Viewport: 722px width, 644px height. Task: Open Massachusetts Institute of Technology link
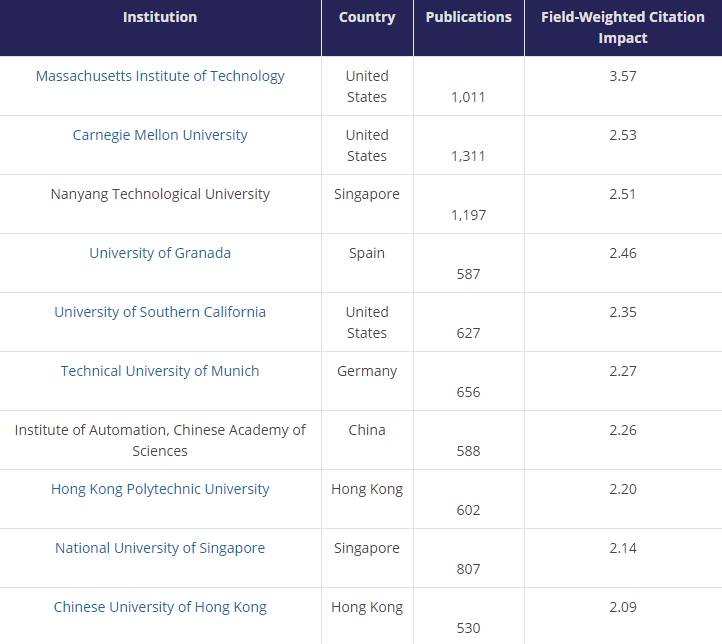(160, 76)
